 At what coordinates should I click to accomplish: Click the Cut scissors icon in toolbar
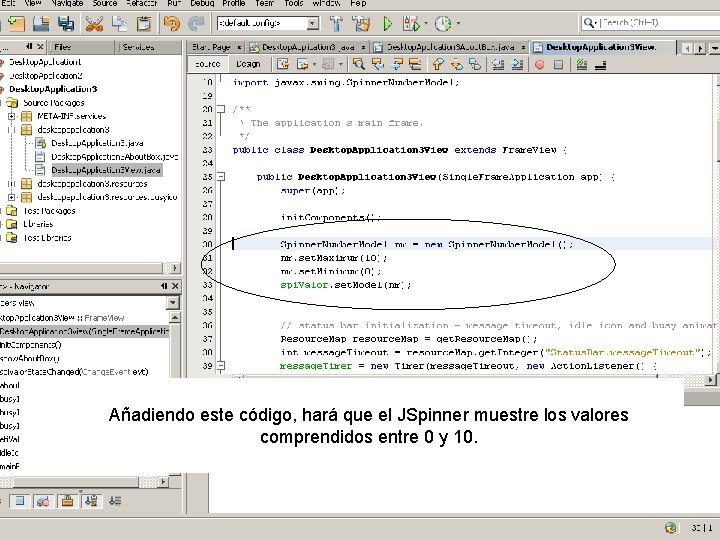pos(95,22)
